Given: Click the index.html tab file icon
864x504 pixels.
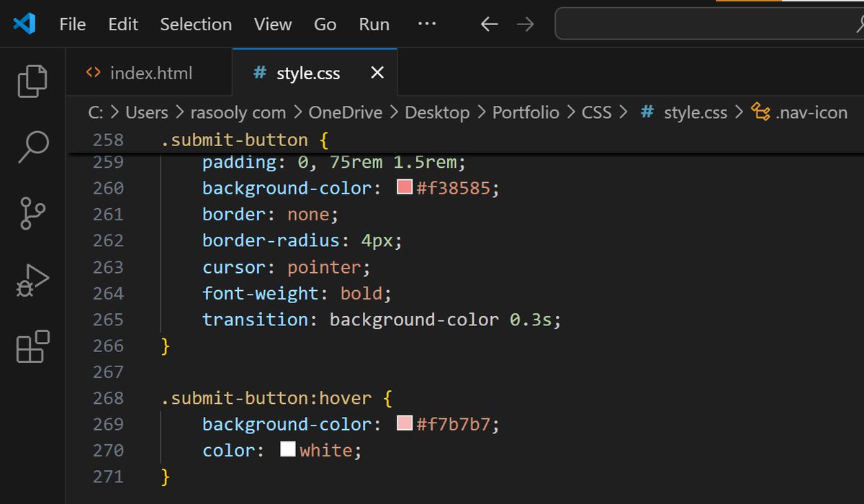Looking at the screenshot, I should (x=93, y=73).
